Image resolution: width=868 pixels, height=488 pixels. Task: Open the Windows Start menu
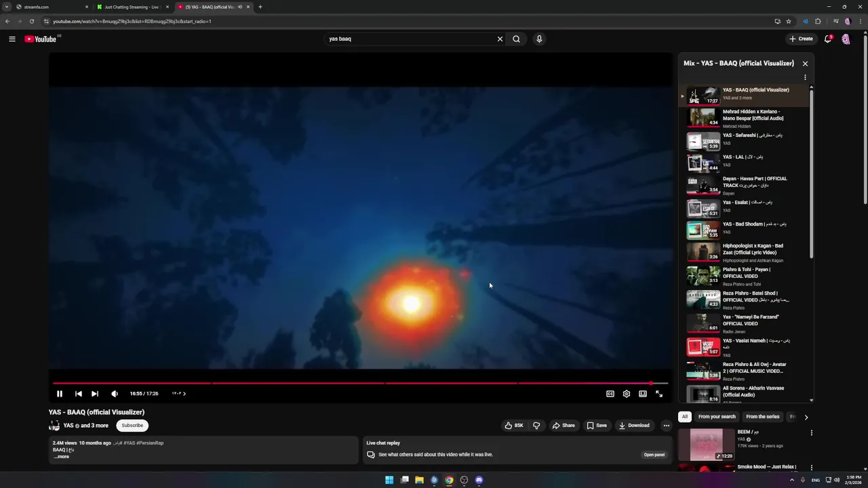tap(389, 480)
